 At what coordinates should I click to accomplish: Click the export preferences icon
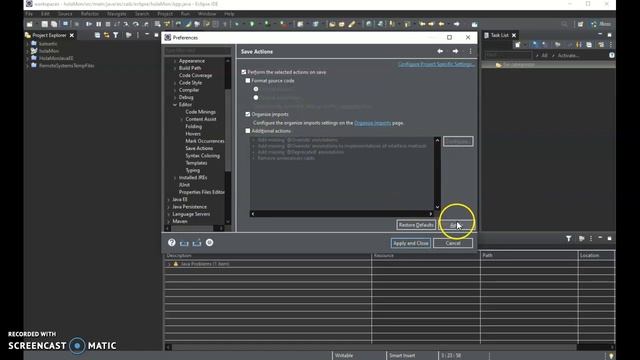coord(197,243)
